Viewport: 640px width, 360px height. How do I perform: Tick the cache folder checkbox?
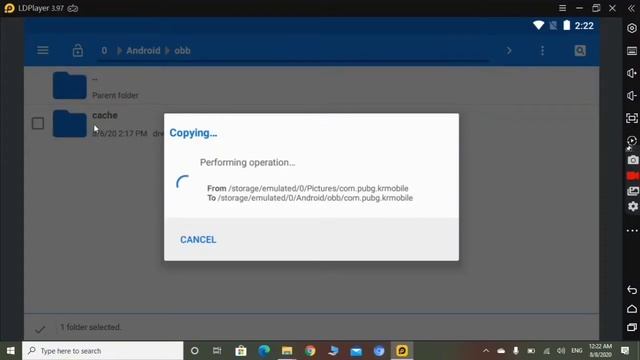38,123
